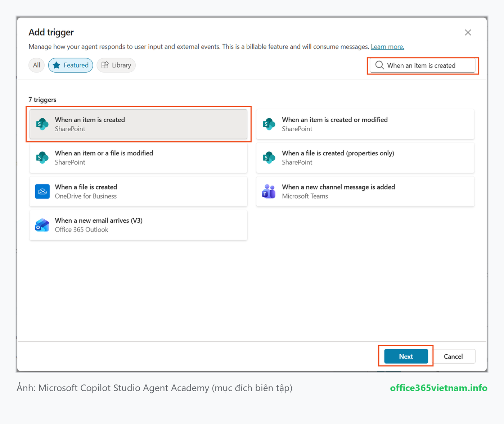The width and height of the screenshot is (504, 424).
Task: Choose "When a file is created" OneDrive trigger
Action: (x=138, y=191)
